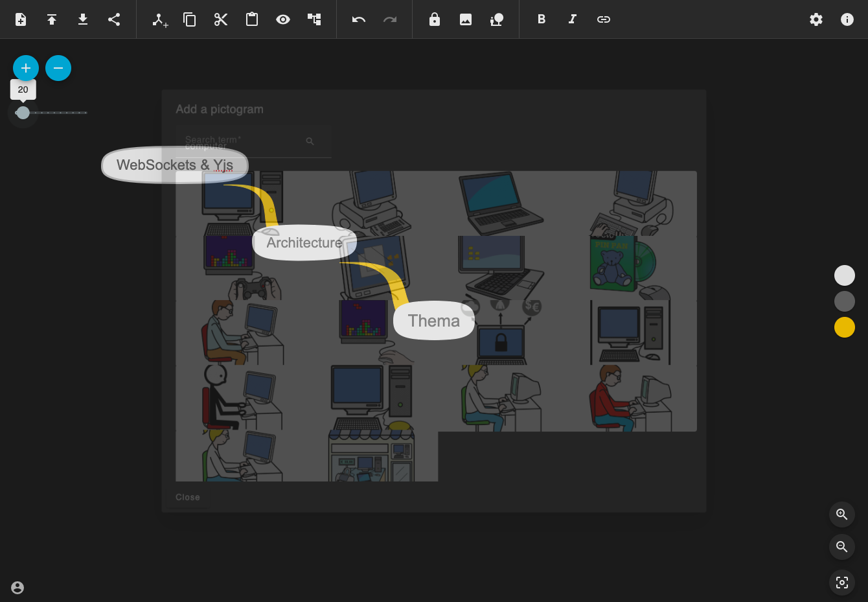
Task: Add a new child node
Action: [159, 19]
